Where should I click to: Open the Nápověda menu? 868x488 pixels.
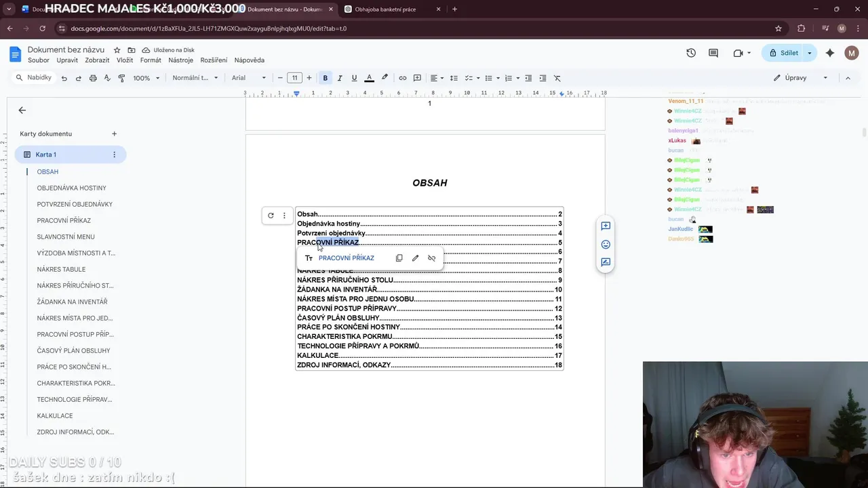click(x=249, y=60)
